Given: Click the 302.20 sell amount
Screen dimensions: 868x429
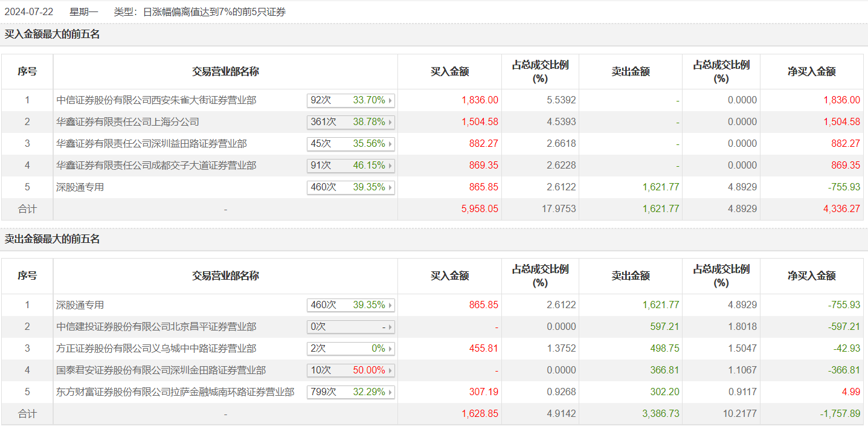Looking at the screenshot, I should coord(664,392).
